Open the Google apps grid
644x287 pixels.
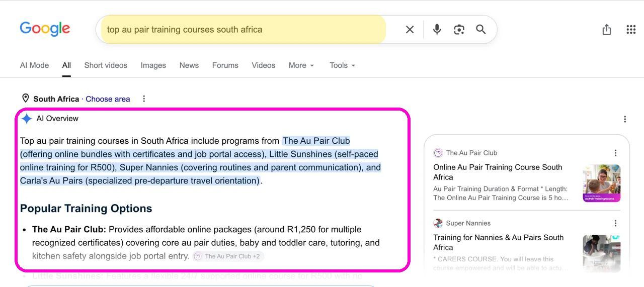pyautogui.click(x=631, y=30)
